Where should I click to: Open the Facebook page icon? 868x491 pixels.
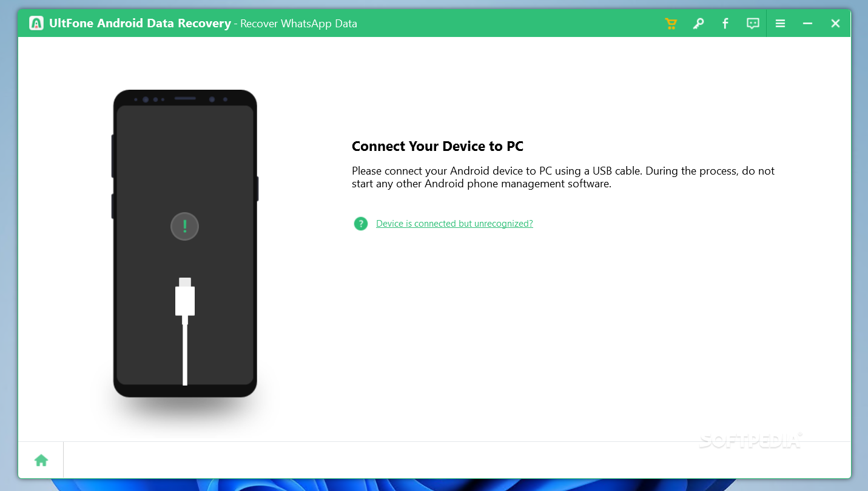pyautogui.click(x=725, y=24)
